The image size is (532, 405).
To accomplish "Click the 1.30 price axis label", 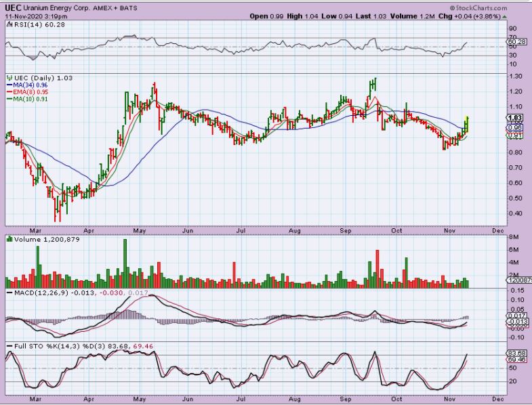I will (516, 77).
